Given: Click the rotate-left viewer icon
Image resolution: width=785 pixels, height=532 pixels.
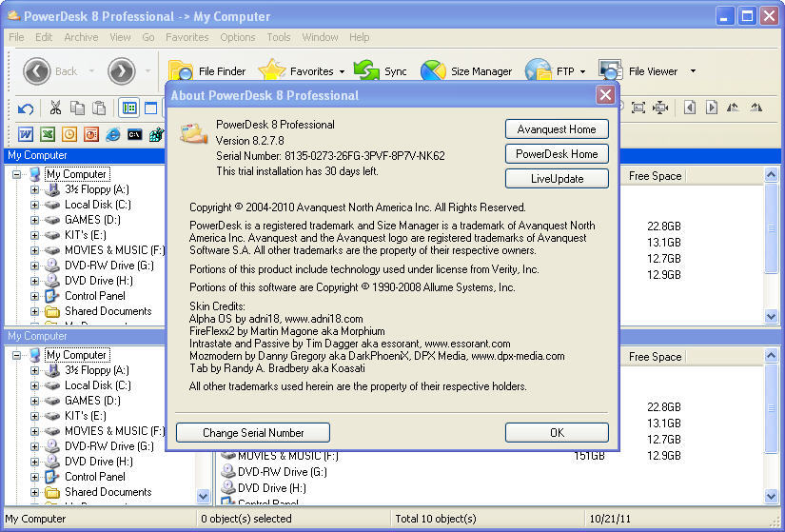Looking at the screenshot, I should [x=733, y=108].
